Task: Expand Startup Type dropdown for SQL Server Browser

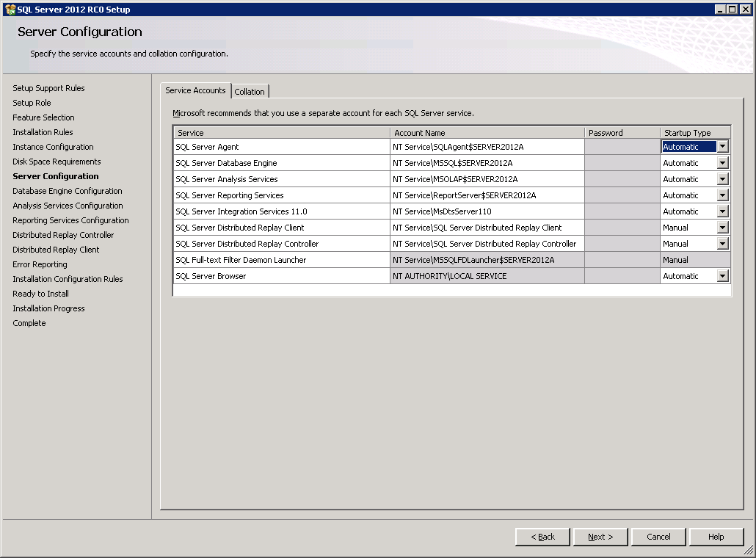Action: 723,276
